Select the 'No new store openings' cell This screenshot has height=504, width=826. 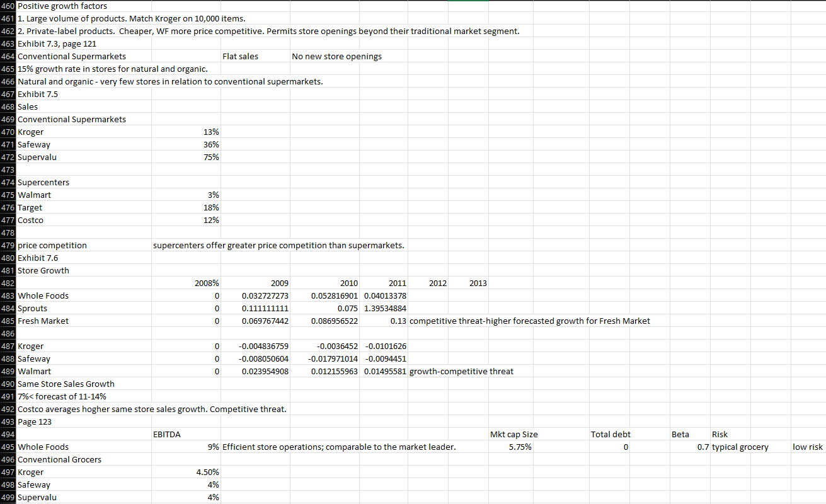336,57
